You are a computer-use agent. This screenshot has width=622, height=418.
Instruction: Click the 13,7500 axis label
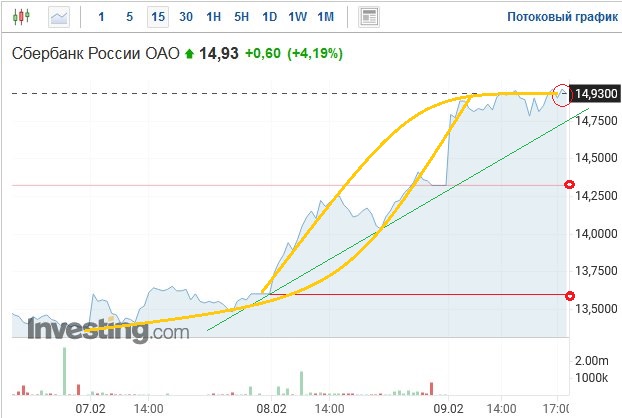point(596,271)
